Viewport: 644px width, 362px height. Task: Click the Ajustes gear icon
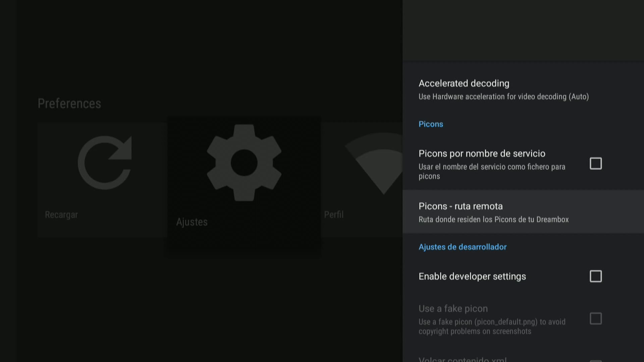click(x=244, y=163)
